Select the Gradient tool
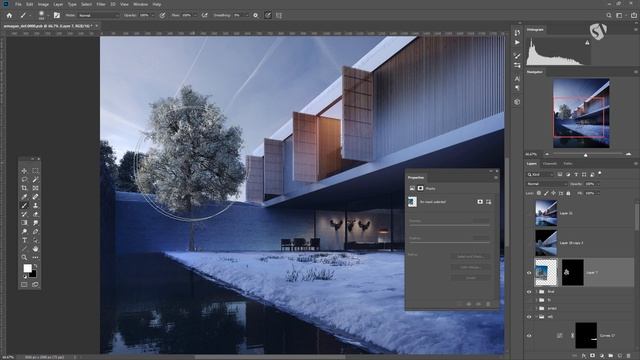Screen dimensions: 640x360 [24, 223]
